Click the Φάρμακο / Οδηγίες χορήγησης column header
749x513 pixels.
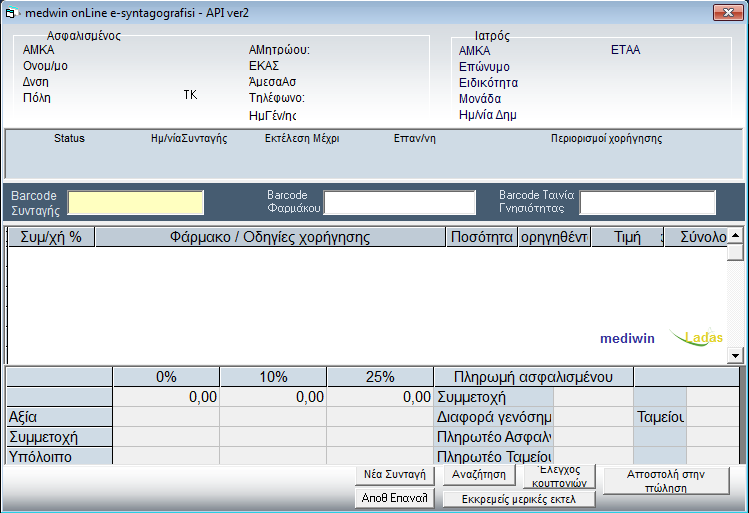[270, 237]
